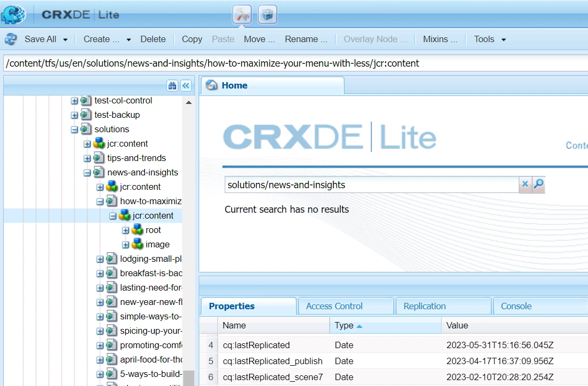The image size is (588, 386).
Task: Click the page icon of tips-and-trends
Action: [99, 158]
